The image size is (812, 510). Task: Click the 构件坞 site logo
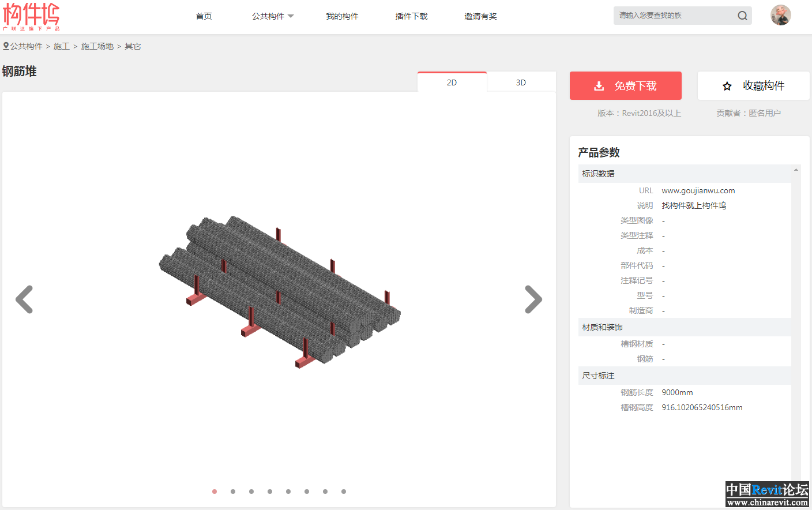point(31,16)
